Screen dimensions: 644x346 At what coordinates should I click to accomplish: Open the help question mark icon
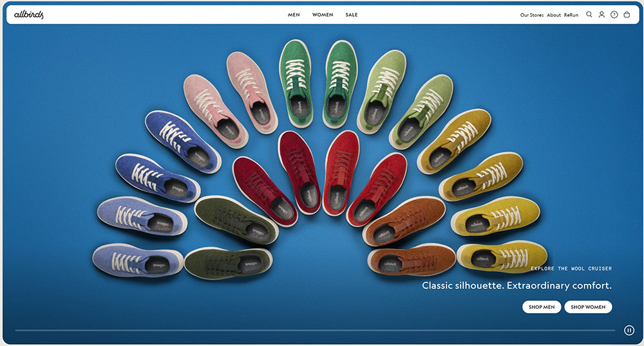[x=614, y=14]
